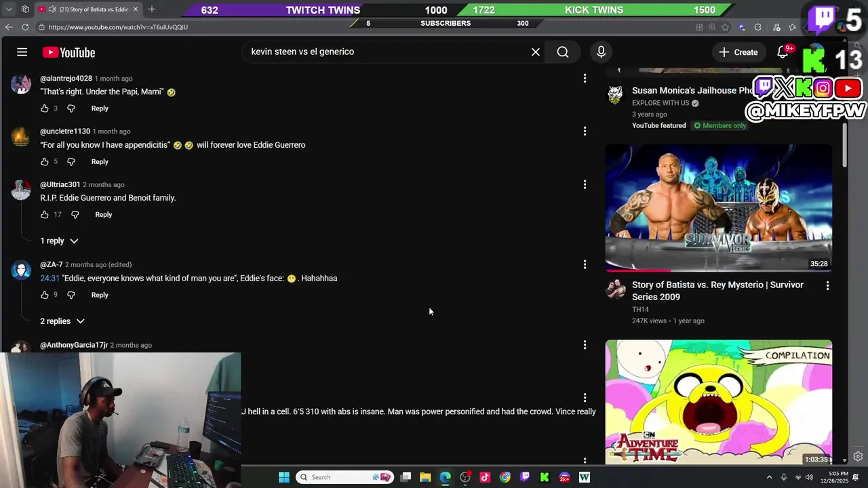
Task: Show hidden system tray icons
Action: [769, 477]
